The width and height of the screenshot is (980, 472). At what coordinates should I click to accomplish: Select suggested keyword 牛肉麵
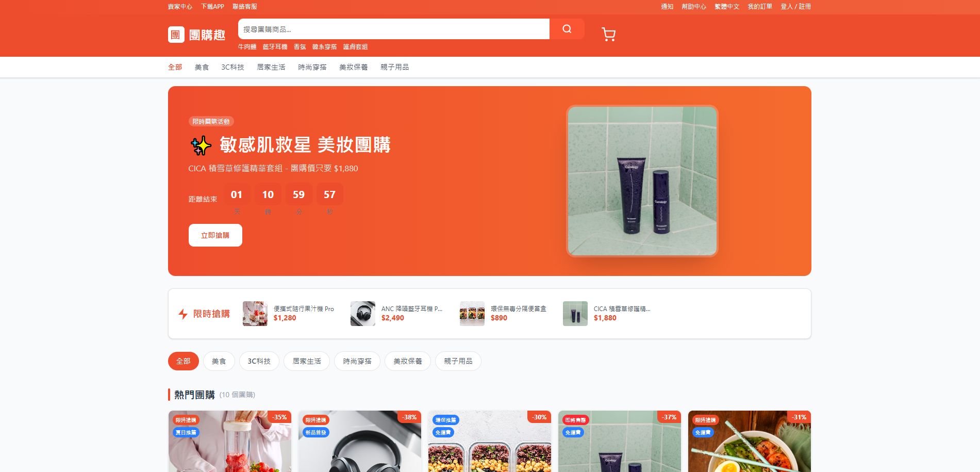tap(247, 47)
